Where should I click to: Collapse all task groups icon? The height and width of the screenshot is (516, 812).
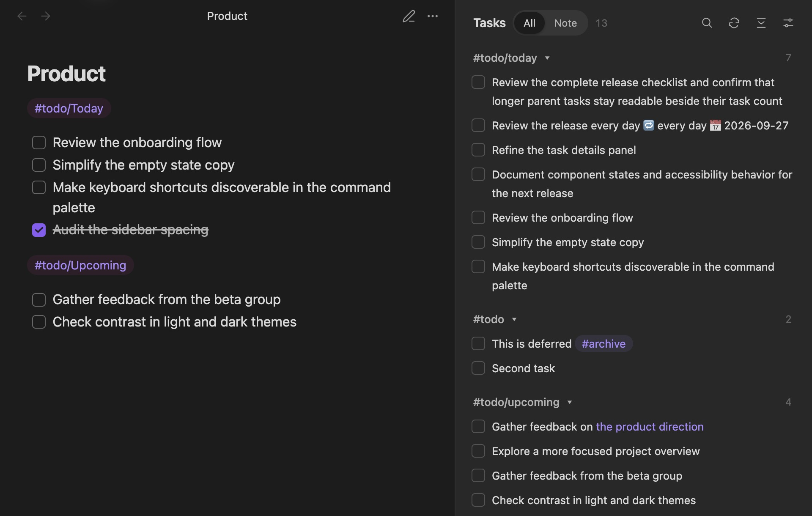[x=761, y=23]
